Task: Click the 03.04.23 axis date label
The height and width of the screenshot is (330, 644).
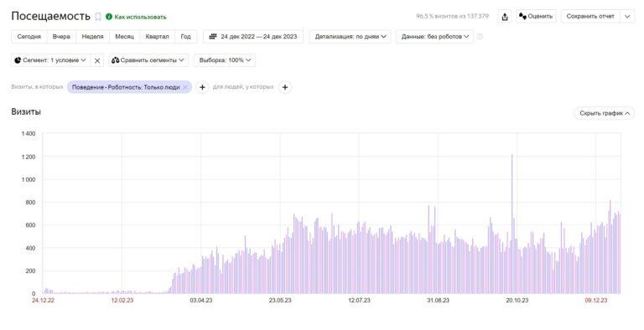Action: click(x=201, y=301)
